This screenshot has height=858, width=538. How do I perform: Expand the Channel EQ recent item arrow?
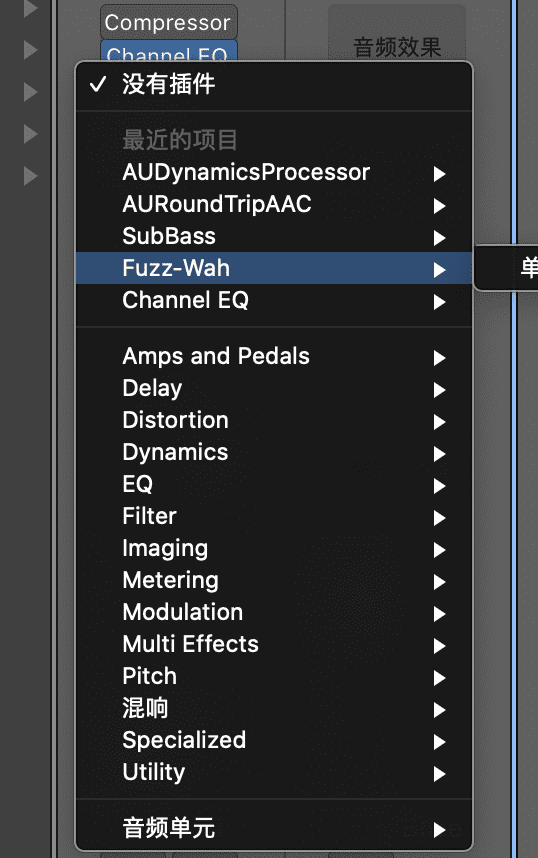point(439,302)
